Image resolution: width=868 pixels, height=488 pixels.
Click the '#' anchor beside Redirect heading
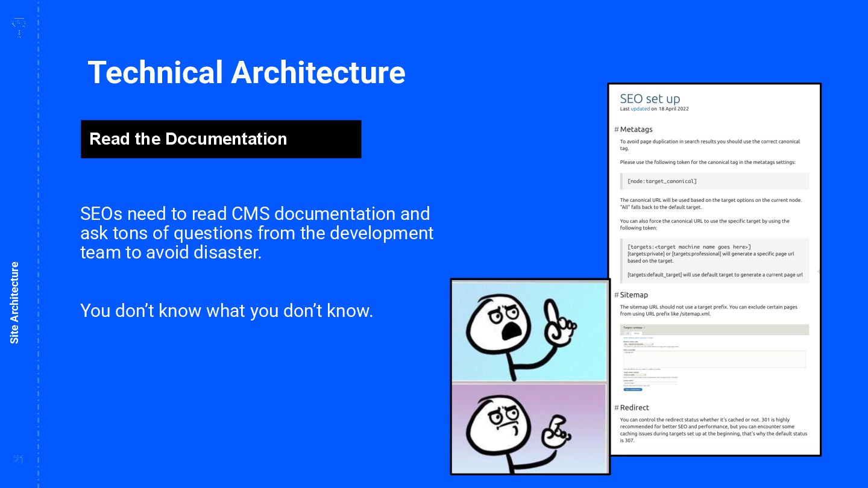click(x=617, y=408)
